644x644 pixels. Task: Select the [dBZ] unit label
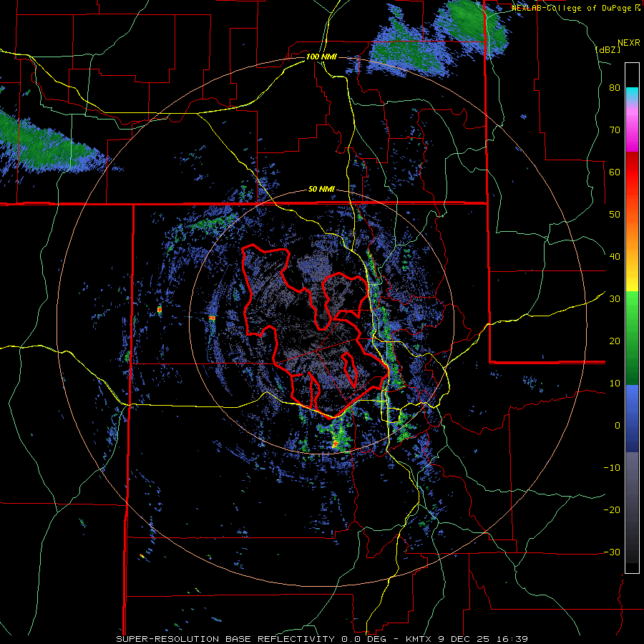point(607,49)
